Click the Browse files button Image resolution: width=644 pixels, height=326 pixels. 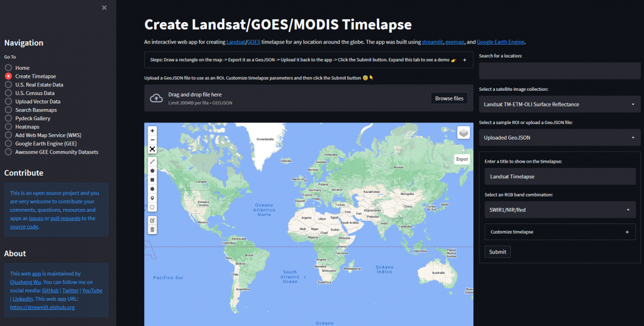[449, 98]
